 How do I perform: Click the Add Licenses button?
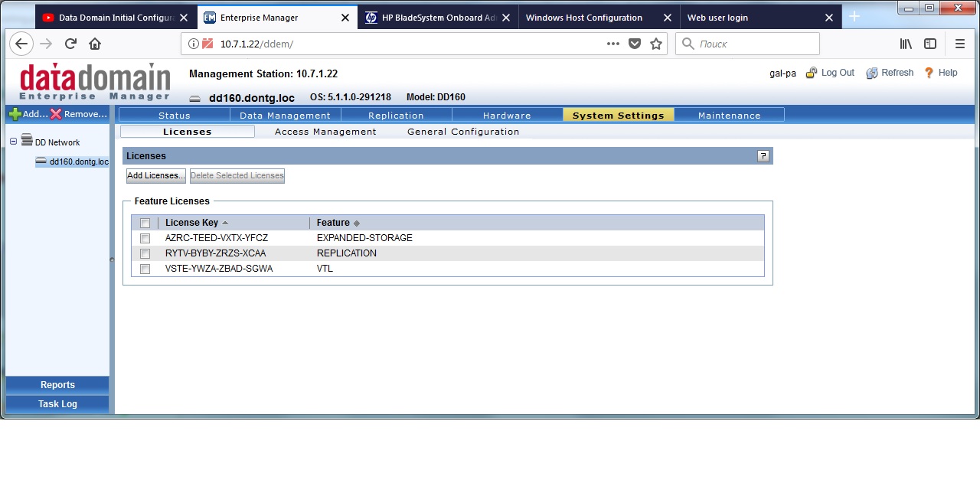pos(156,176)
